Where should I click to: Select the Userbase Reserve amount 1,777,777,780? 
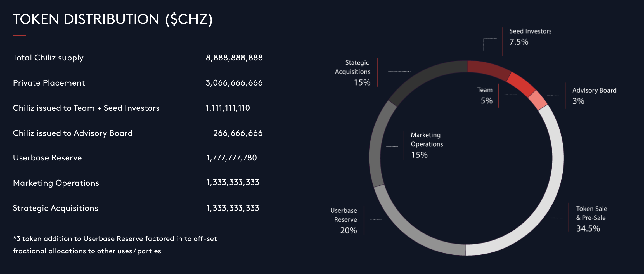231,158
